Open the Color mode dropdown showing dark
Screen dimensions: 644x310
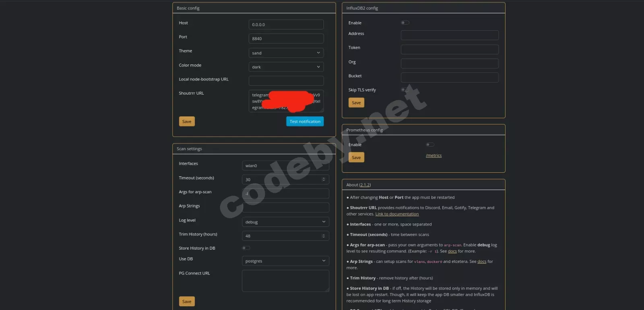(x=286, y=67)
